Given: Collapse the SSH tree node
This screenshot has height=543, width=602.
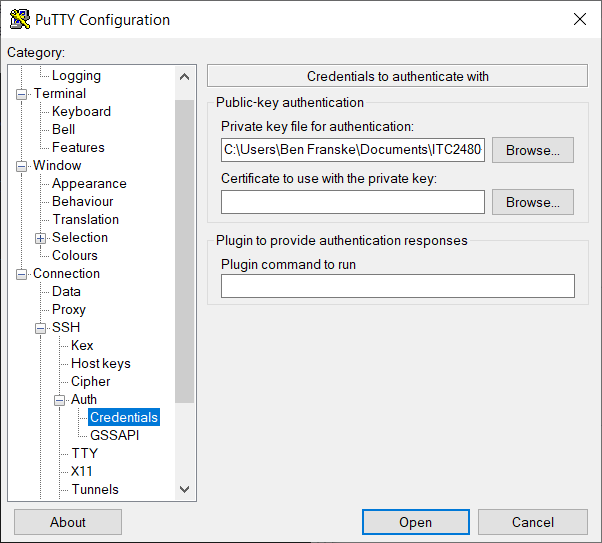Looking at the screenshot, I should pos(41,328).
